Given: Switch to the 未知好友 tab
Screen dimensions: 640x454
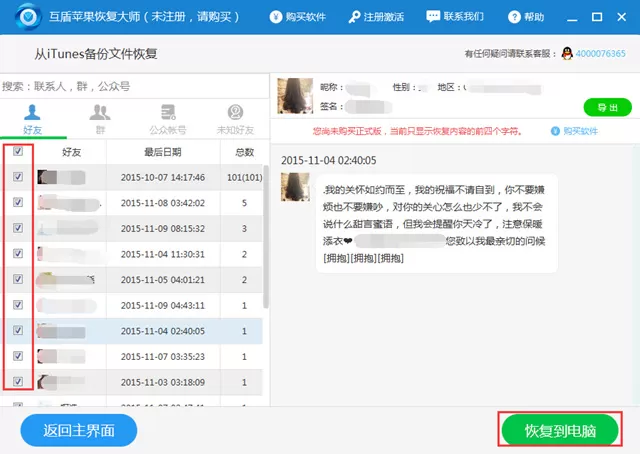Looking at the screenshot, I should coord(235,120).
